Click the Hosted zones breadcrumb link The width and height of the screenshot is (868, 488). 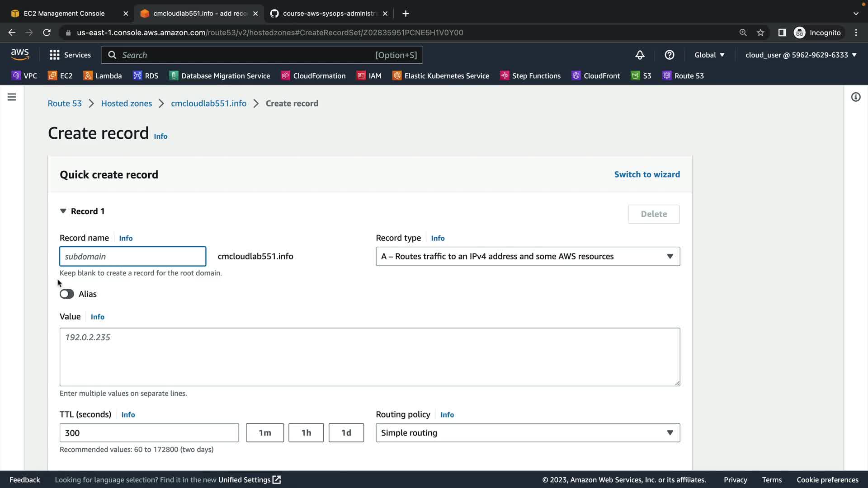[x=126, y=103]
